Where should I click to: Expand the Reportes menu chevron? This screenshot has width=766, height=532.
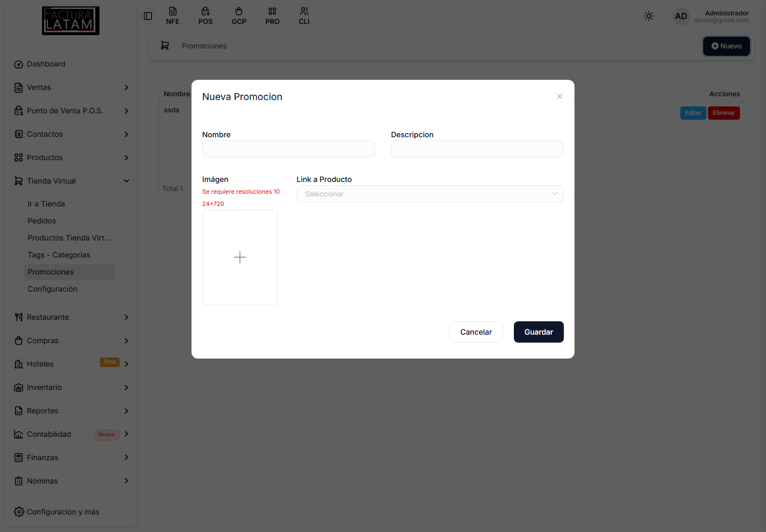[127, 411]
